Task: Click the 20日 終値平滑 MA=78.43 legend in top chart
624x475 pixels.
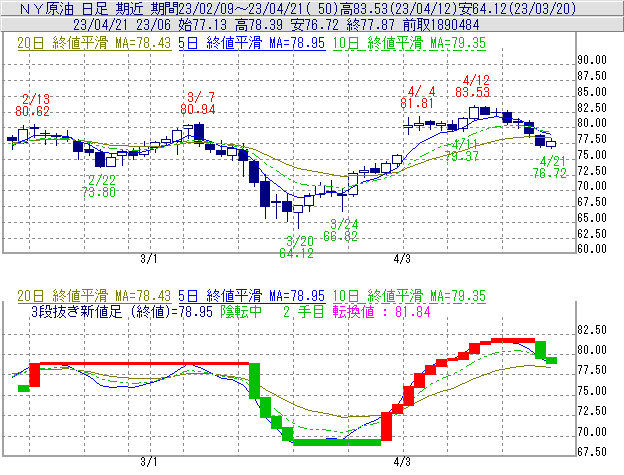Action: (x=94, y=43)
